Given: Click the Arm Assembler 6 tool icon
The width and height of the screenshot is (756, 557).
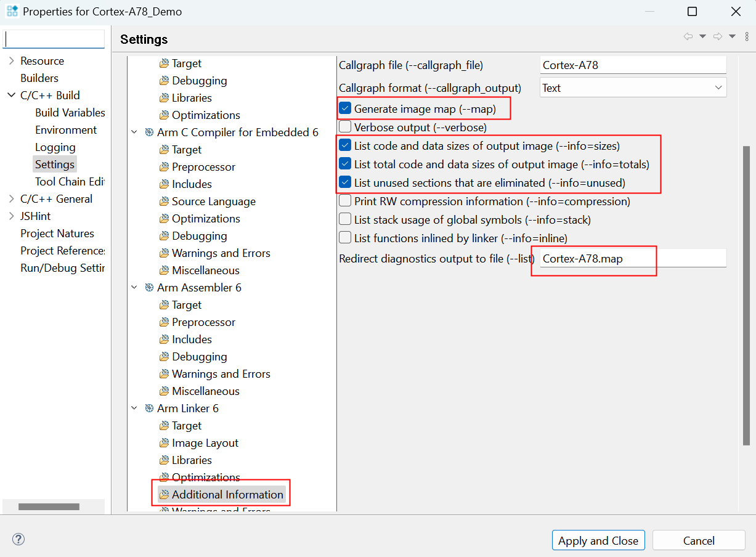Looking at the screenshot, I should [149, 288].
